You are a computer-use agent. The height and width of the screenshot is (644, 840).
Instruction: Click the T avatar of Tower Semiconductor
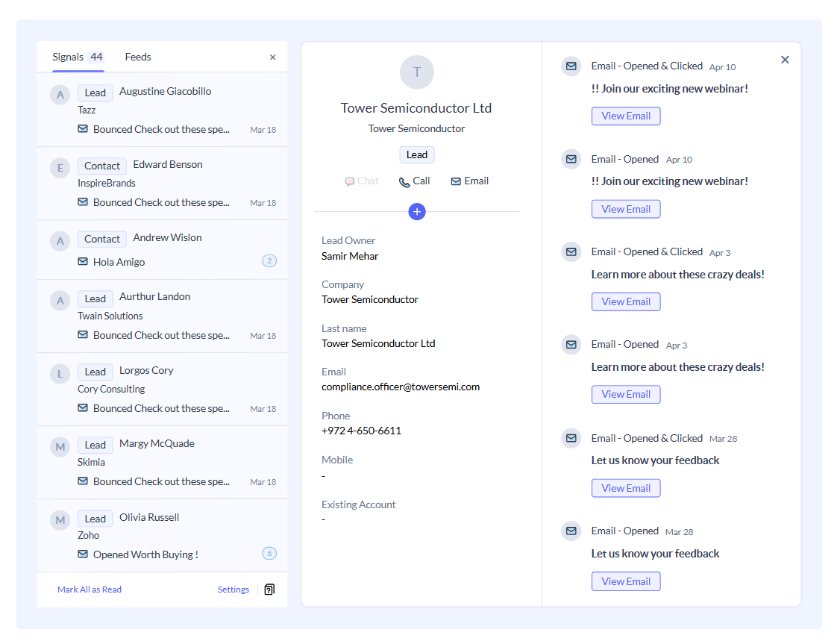tap(417, 72)
